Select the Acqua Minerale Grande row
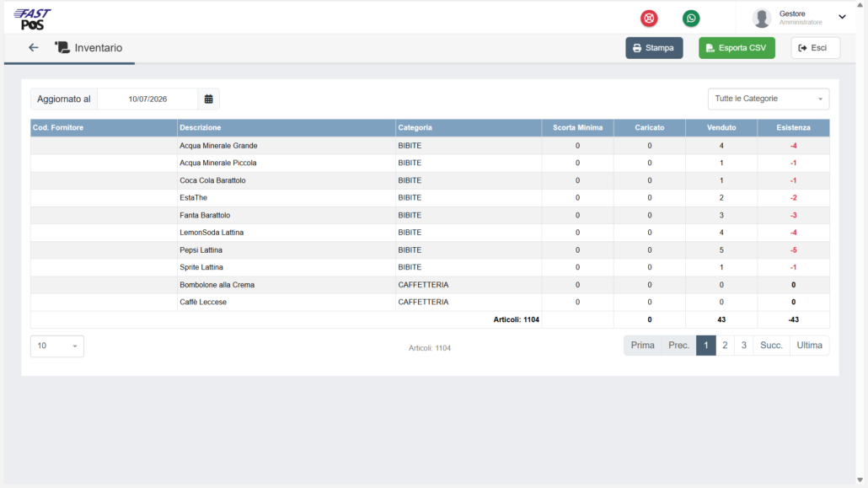Screen dimensions: 868x488 [x=430, y=146]
